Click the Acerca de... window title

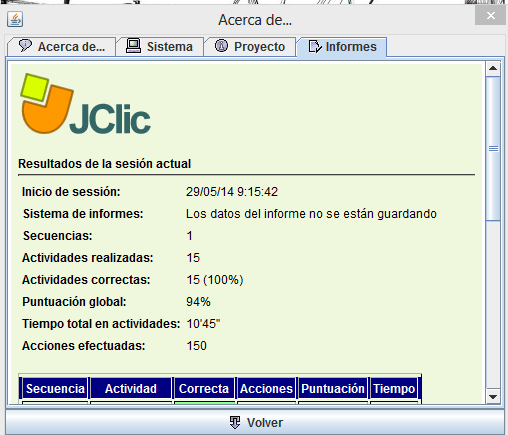pyautogui.click(x=255, y=20)
